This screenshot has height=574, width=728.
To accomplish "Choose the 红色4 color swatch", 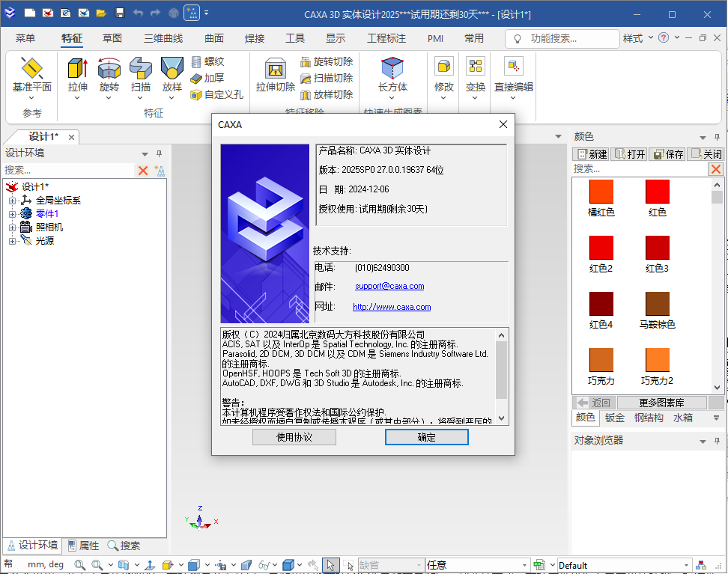I will (601, 304).
